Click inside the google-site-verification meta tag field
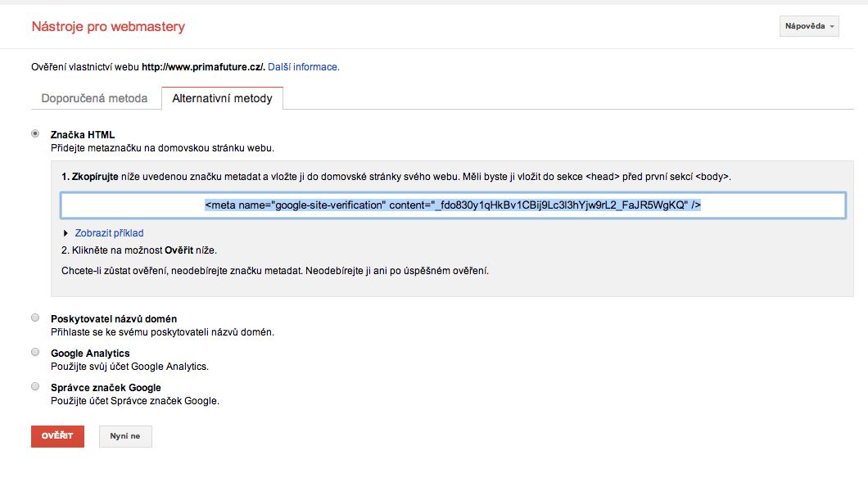 coord(453,205)
